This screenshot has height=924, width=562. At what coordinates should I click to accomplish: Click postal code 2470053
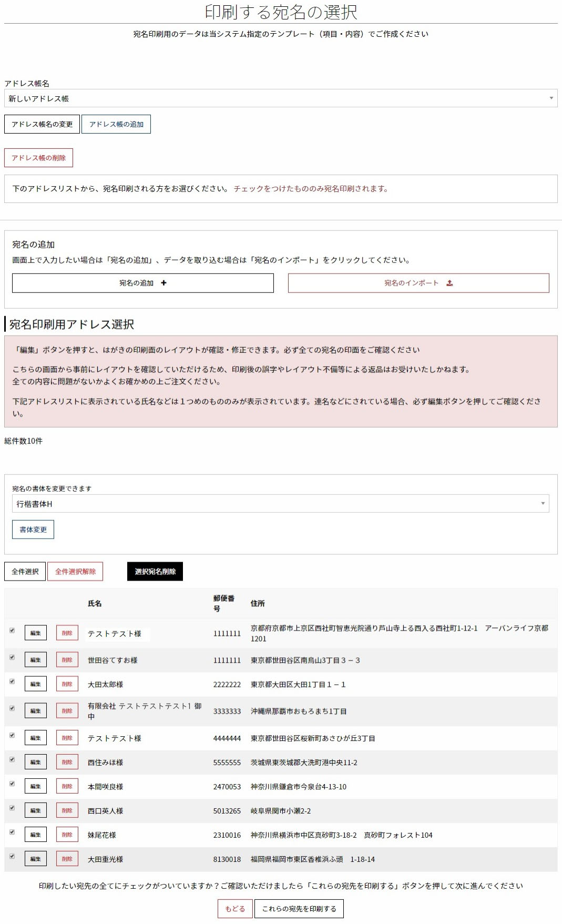coord(227,787)
